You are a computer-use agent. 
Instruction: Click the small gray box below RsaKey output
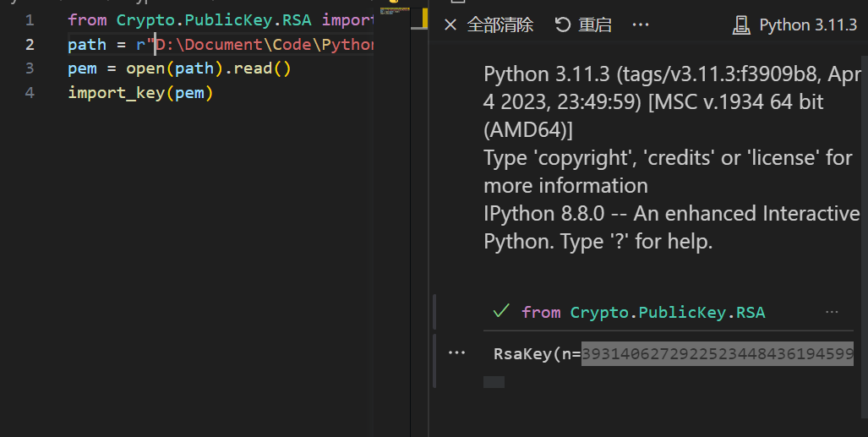[494, 382]
